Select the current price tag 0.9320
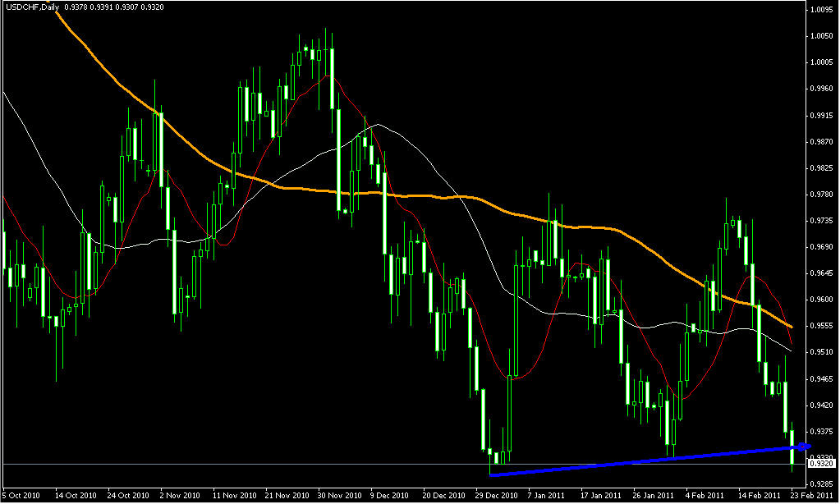The height and width of the screenshot is (504, 840). tap(822, 463)
